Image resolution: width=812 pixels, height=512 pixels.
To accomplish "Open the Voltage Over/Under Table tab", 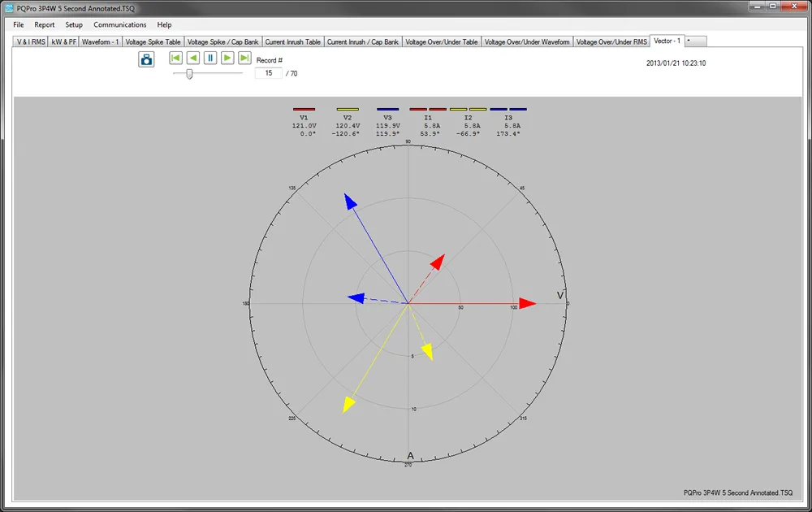I will tap(442, 42).
